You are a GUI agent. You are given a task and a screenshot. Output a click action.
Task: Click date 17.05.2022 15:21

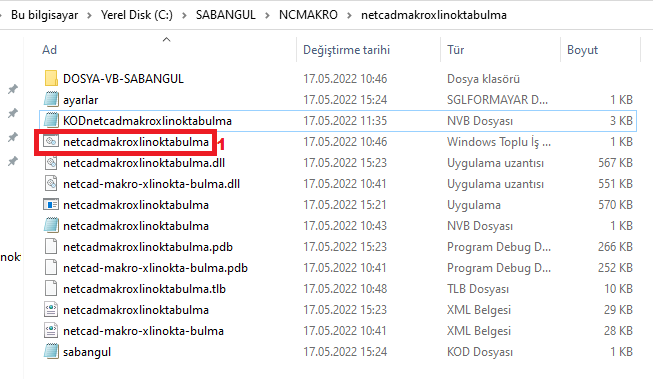(345, 205)
